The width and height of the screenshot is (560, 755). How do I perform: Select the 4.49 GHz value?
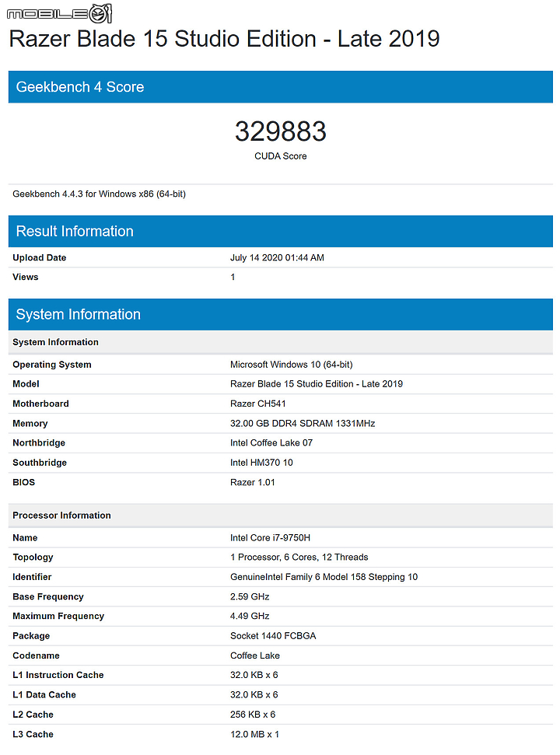[250, 617]
